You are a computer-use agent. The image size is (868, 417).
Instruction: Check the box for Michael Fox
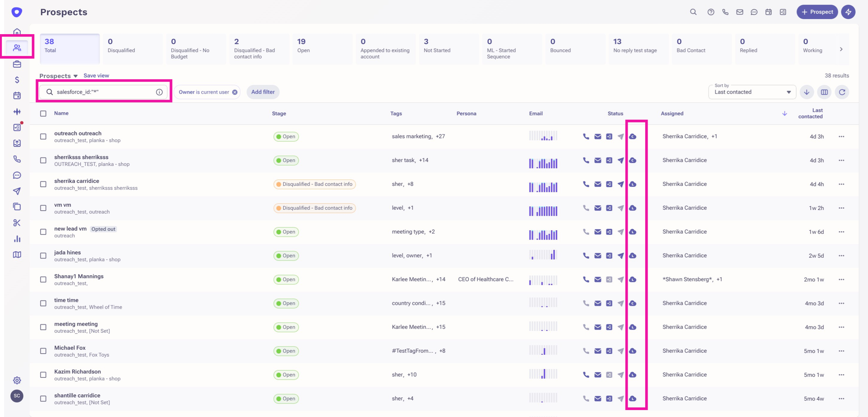(x=43, y=351)
